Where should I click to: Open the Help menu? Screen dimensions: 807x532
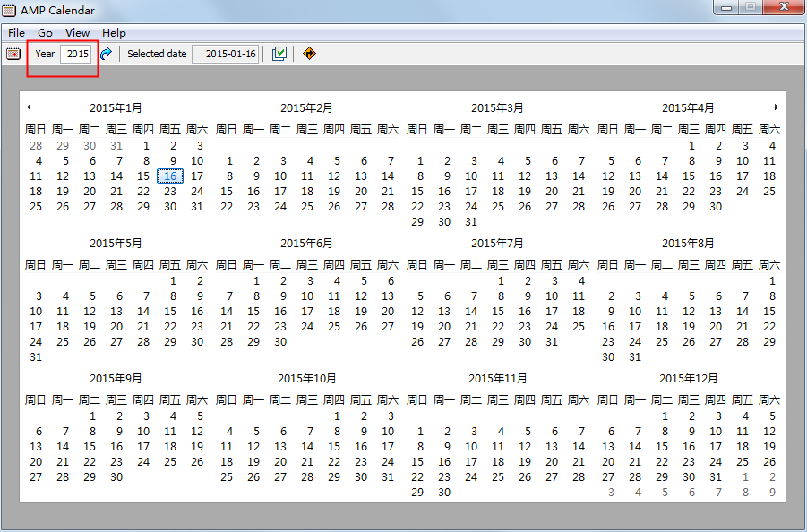click(114, 33)
